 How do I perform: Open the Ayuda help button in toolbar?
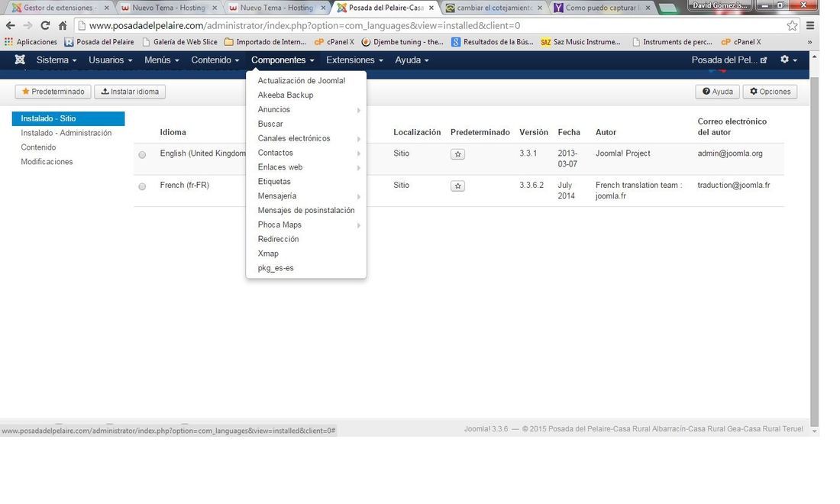[717, 92]
